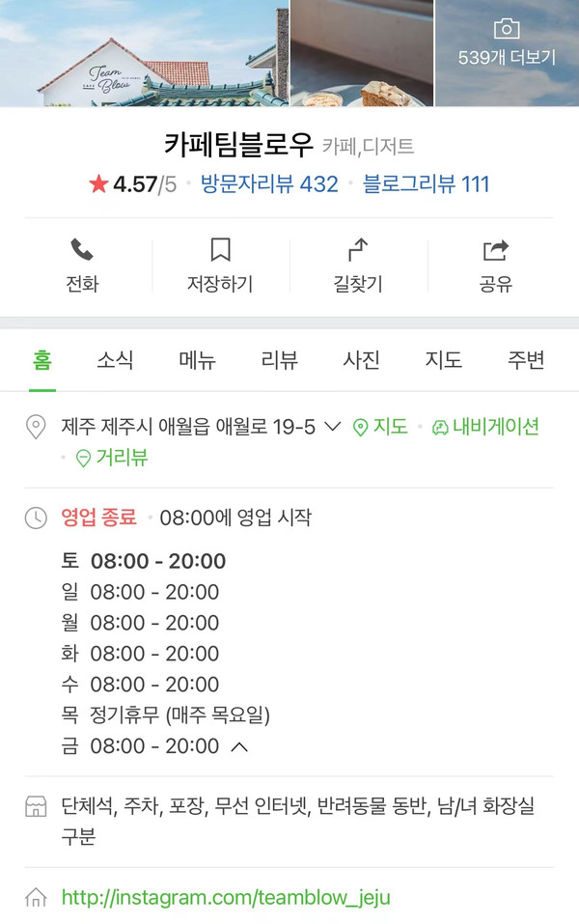Screen dimensions: 579x924
Task: Switch to the 리뷰 tab
Action: (279, 361)
